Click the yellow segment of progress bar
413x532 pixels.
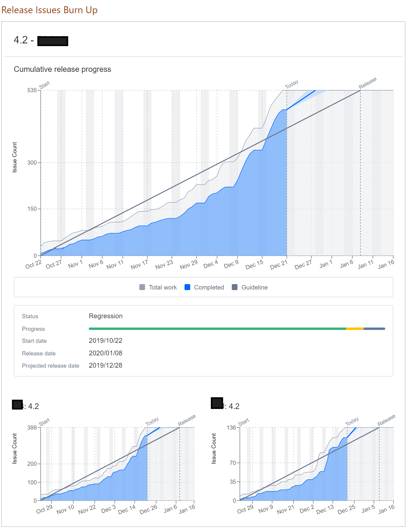(355, 329)
